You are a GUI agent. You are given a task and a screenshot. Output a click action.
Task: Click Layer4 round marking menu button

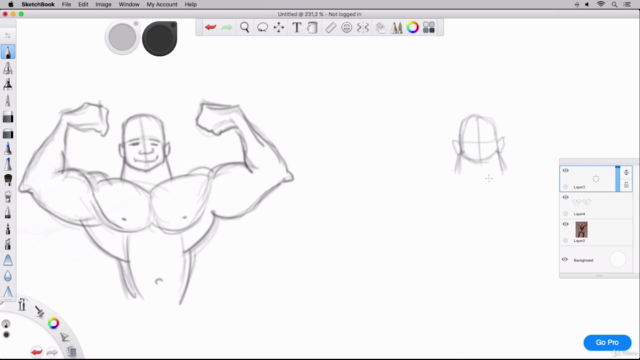(565, 213)
